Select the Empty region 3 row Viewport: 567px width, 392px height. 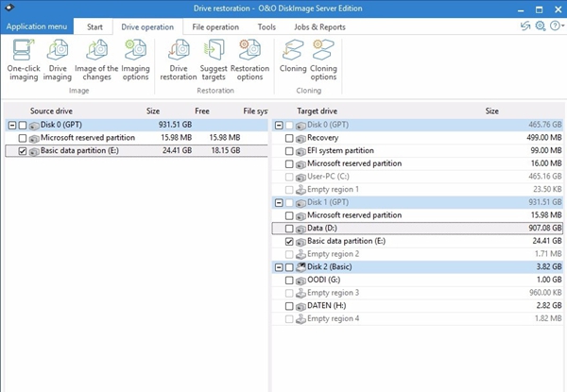click(418, 293)
